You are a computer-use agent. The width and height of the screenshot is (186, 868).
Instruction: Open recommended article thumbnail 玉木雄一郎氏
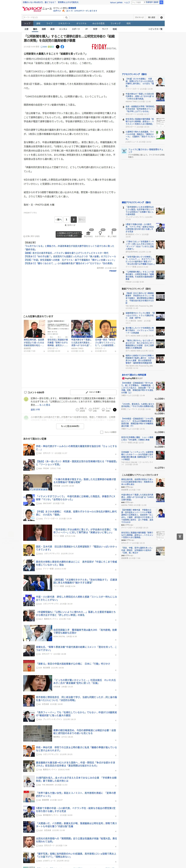click(106, 329)
